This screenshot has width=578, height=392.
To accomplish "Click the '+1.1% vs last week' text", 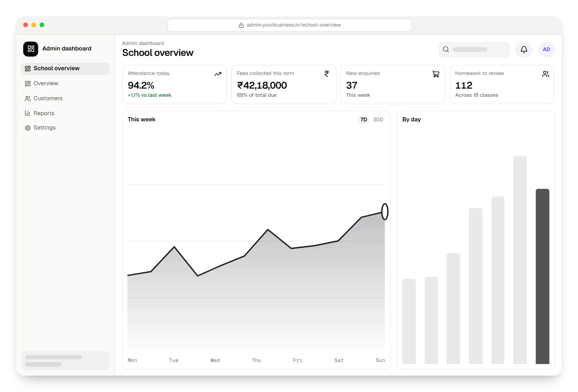I will (x=150, y=95).
